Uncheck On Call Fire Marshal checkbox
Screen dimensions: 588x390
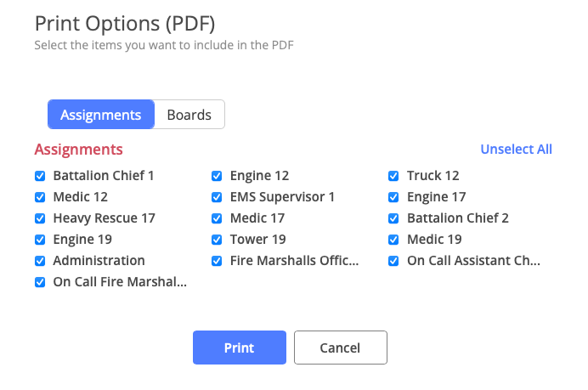(x=40, y=282)
